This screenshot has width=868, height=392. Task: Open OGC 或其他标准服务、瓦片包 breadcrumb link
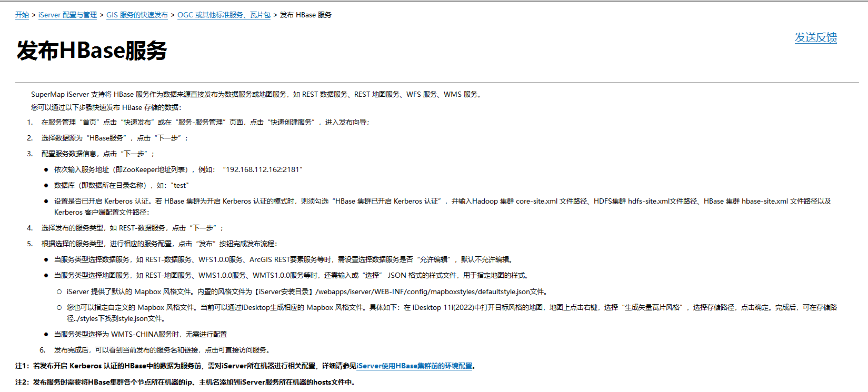pyautogui.click(x=224, y=15)
